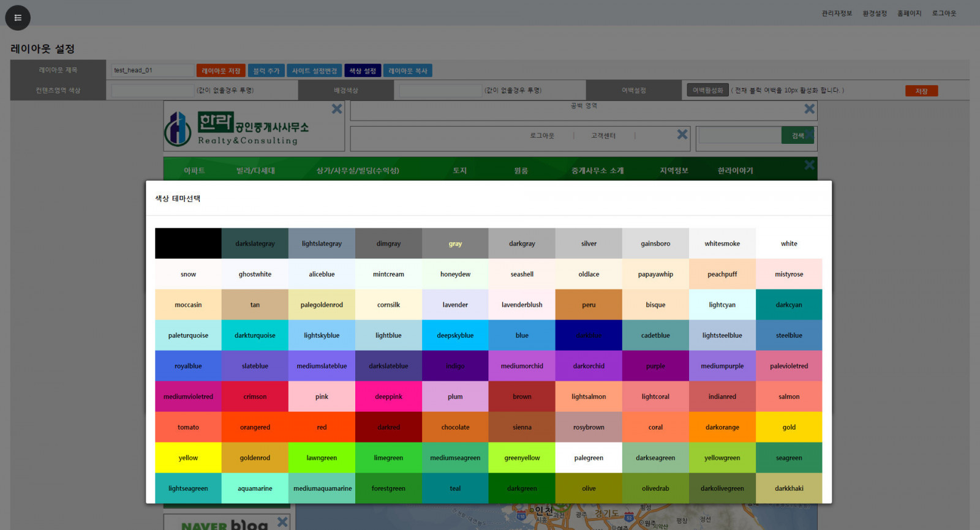The width and height of the screenshot is (980, 530).
Task: Open the hamburger menu icon
Action: pos(18,18)
